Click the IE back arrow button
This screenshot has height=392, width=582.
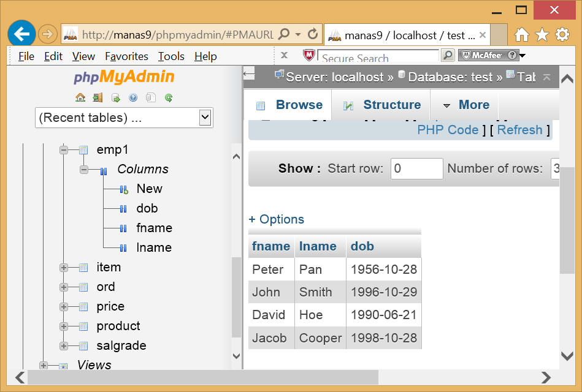[21, 34]
